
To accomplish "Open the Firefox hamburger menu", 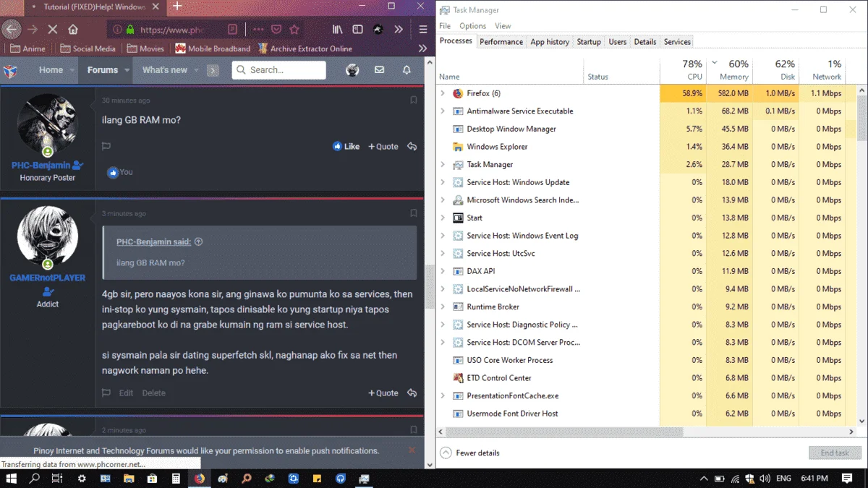I will coord(424,30).
